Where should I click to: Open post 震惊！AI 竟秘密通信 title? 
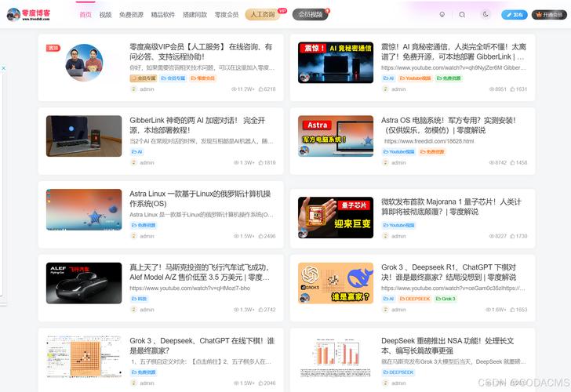[453, 52]
